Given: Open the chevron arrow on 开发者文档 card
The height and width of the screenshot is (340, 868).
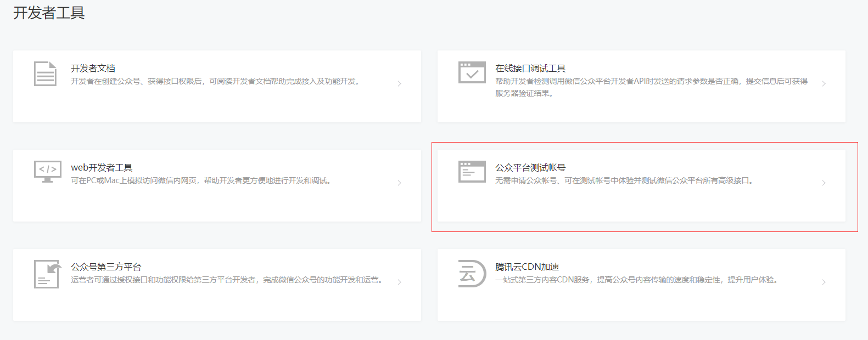Looking at the screenshot, I should pyautogui.click(x=400, y=83).
